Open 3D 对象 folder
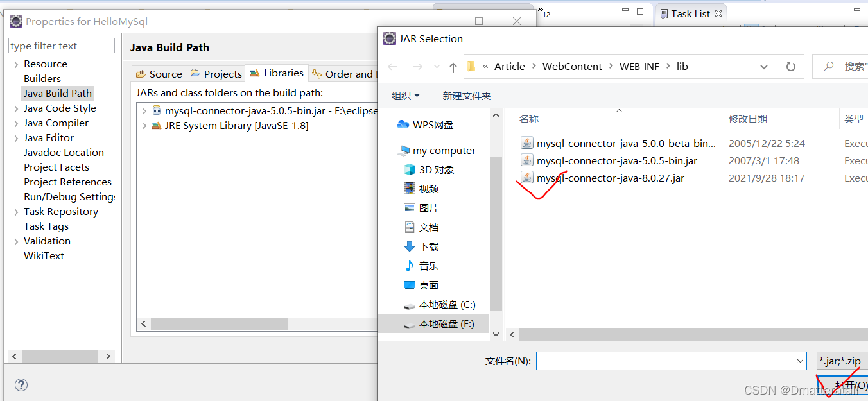This screenshot has width=868, height=401. pyautogui.click(x=429, y=169)
